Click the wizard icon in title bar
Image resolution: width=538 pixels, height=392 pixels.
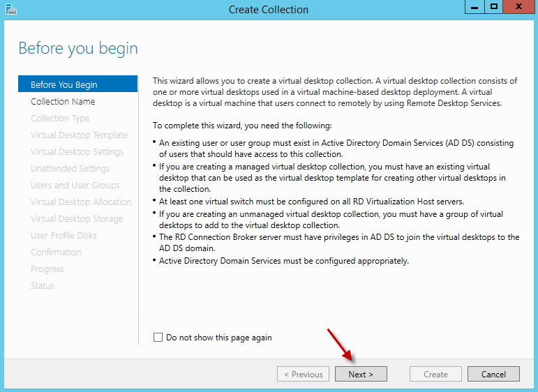10,9
